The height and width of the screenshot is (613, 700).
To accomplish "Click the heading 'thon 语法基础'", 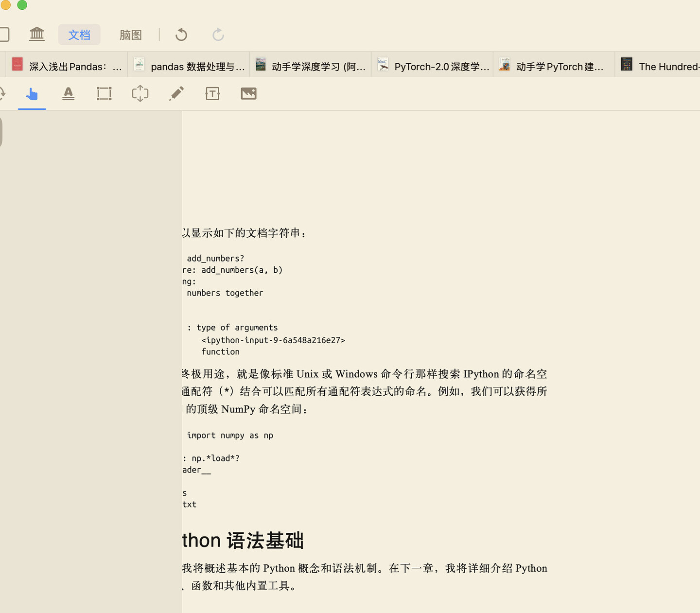I will 243,541.
